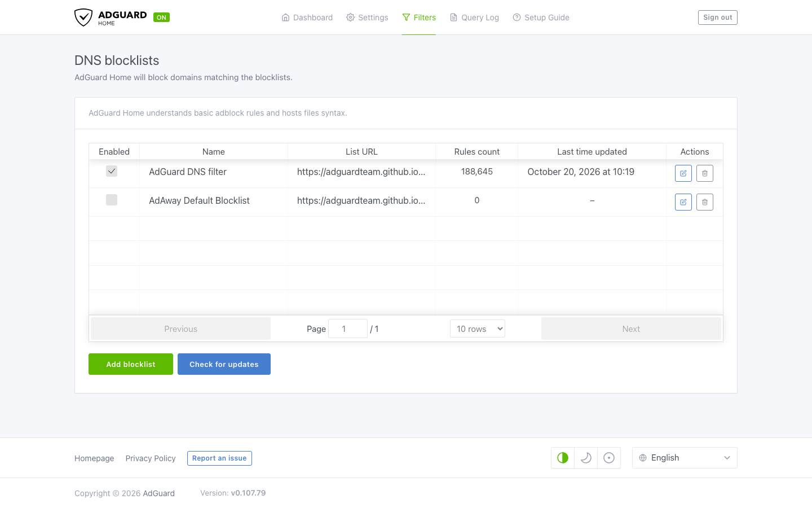Sort by the Rules count column header
This screenshot has width=812, height=508.
pyautogui.click(x=477, y=151)
